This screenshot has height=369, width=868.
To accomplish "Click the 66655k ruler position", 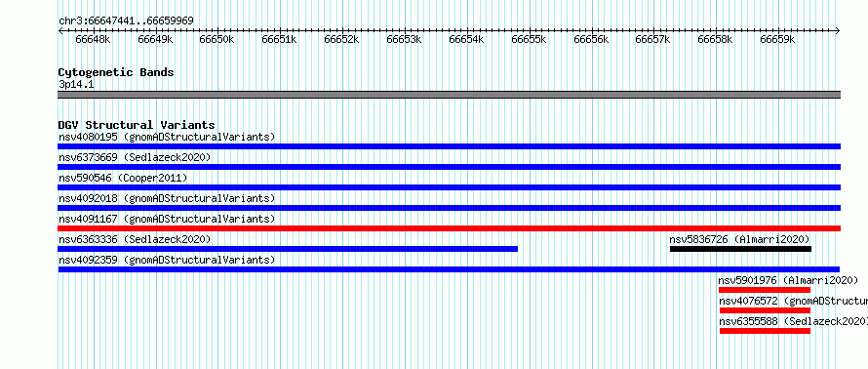I will pyautogui.click(x=530, y=39).
